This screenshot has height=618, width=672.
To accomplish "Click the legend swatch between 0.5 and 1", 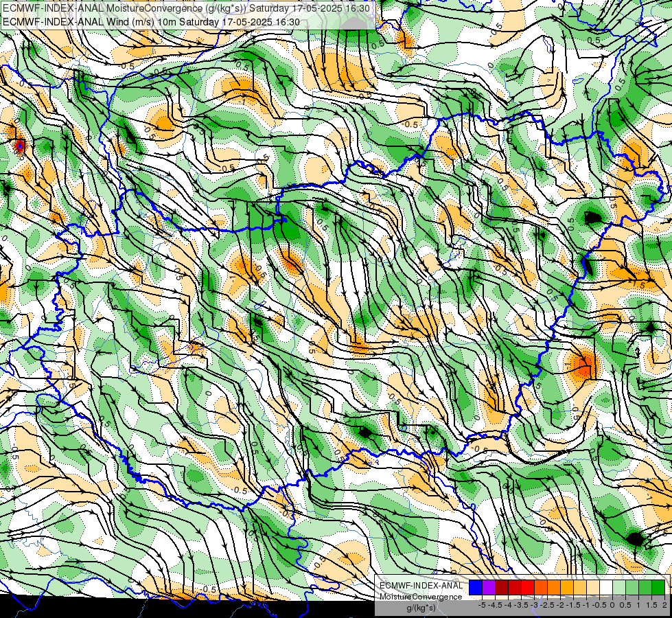I will click(632, 587).
